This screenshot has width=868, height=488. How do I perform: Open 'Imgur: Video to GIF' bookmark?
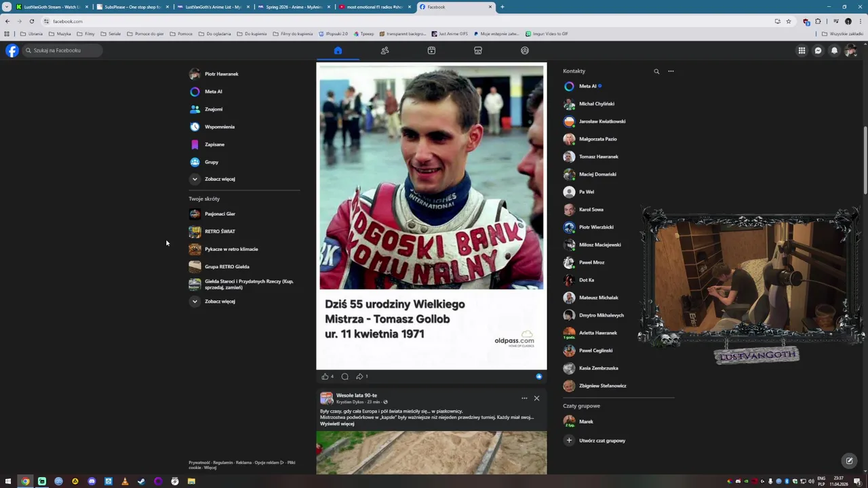pos(547,34)
